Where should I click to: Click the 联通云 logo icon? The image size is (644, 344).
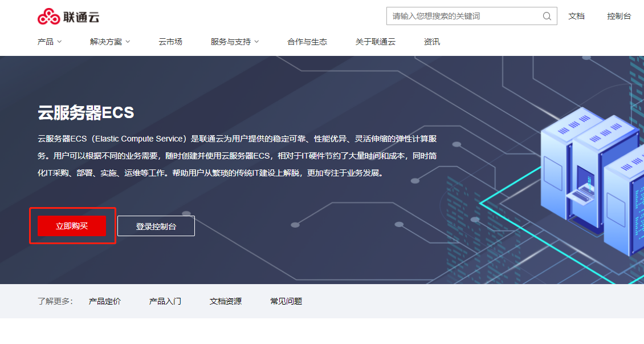[x=49, y=17]
